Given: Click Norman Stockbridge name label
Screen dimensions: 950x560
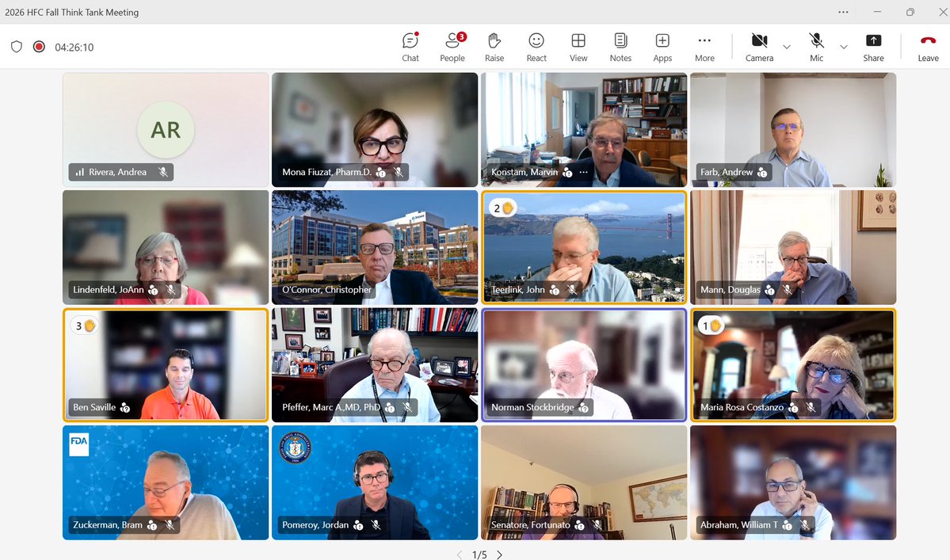Looking at the screenshot, I should coord(532,407).
